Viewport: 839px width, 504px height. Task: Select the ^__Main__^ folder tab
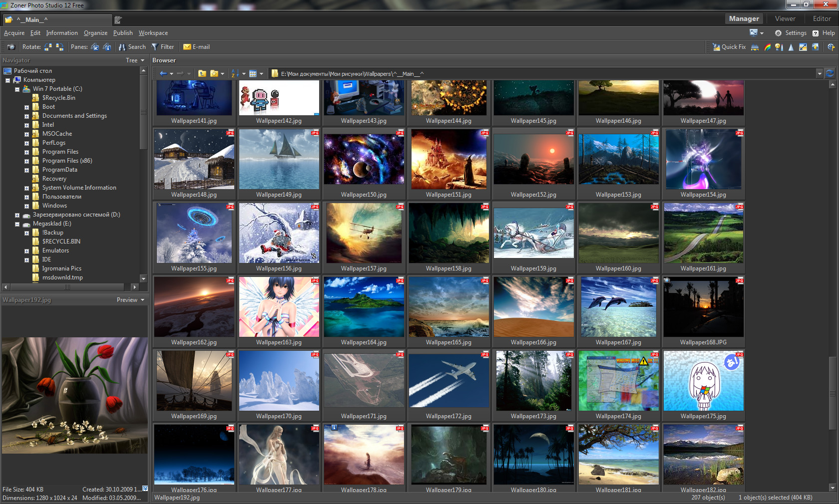(57, 19)
